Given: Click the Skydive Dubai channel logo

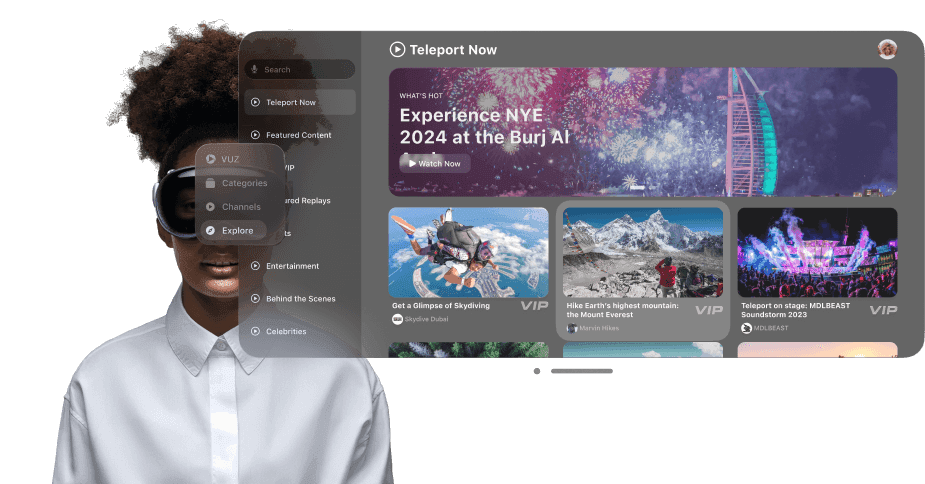Looking at the screenshot, I should click(397, 319).
